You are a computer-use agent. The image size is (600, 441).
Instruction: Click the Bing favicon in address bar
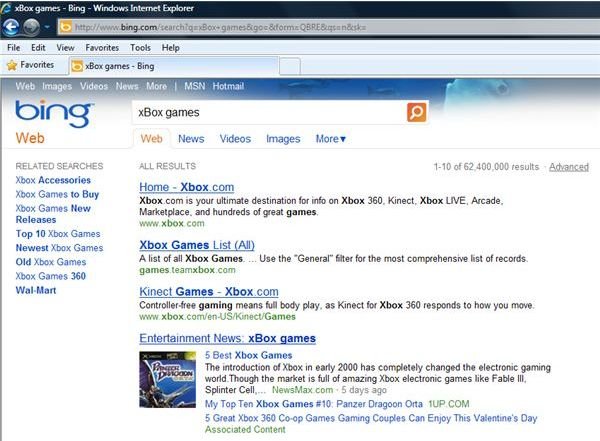(65, 27)
